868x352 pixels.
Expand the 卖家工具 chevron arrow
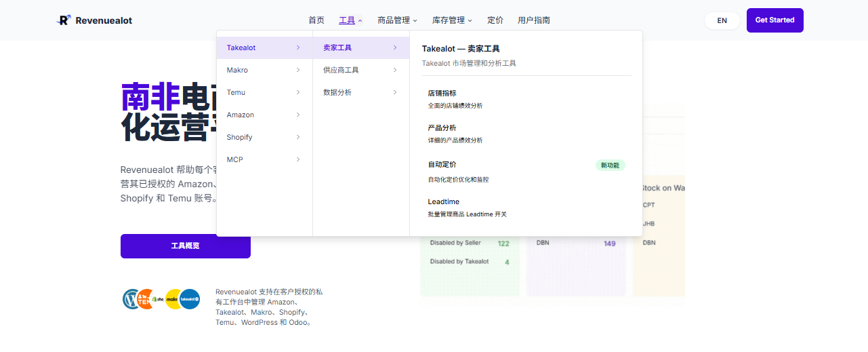pos(395,47)
